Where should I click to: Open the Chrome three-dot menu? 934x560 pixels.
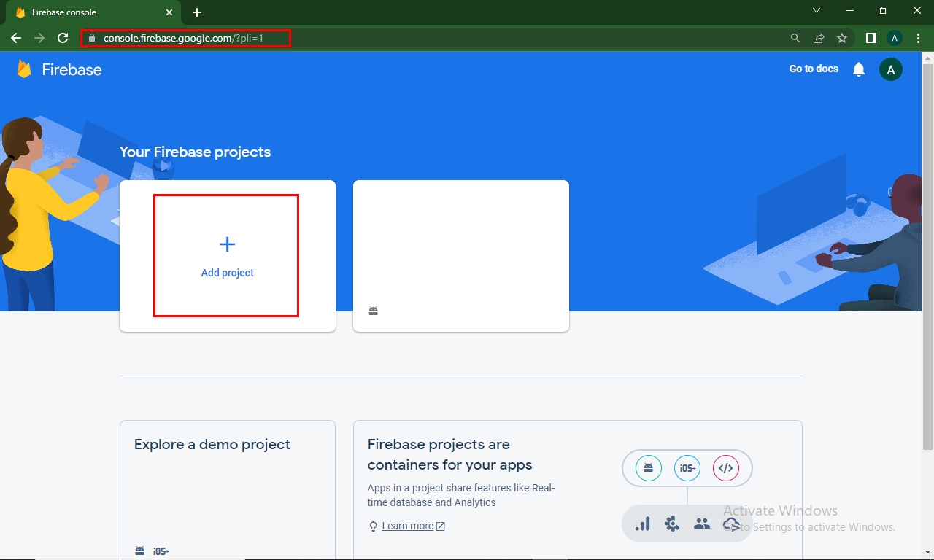tap(918, 38)
